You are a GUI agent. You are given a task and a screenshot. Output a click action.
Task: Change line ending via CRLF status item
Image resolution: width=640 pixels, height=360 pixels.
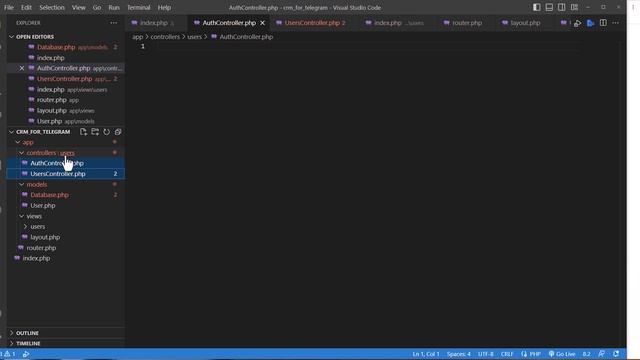pos(507,354)
